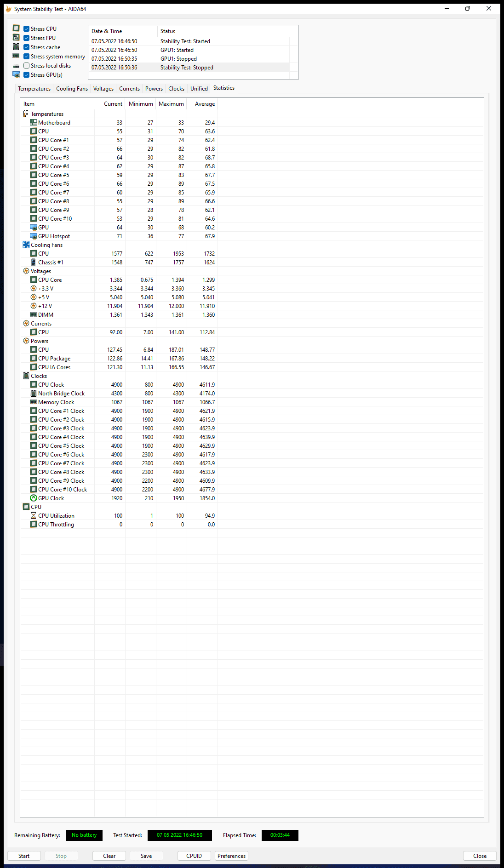Click the Stress system memory RAM icon
The height and width of the screenshot is (868, 504).
click(16, 56)
